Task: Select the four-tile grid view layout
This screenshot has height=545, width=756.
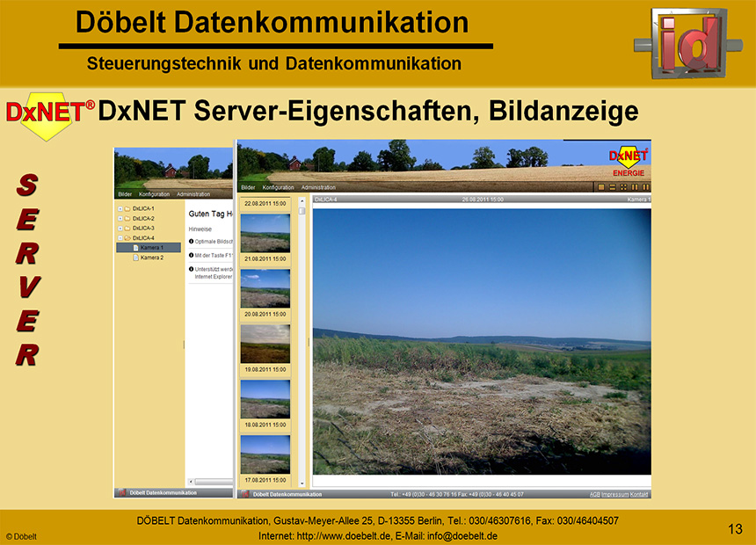Action: point(623,187)
